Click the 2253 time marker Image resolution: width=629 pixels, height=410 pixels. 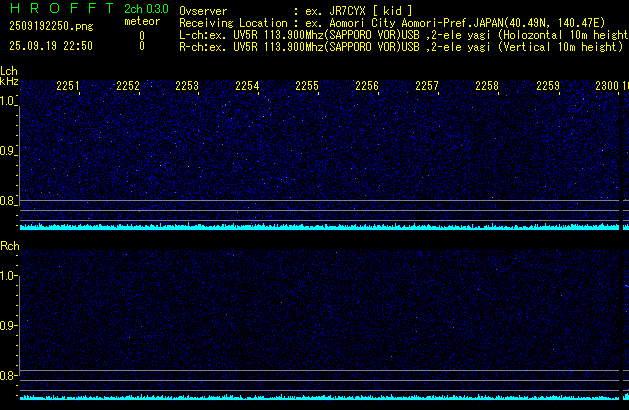(187, 87)
